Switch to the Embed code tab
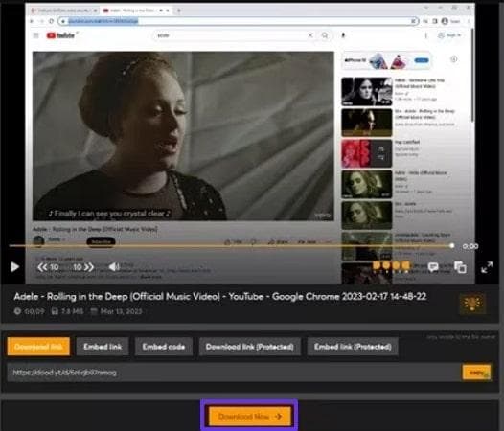This screenshot has width=504, height=431. (x=164, y=347)
